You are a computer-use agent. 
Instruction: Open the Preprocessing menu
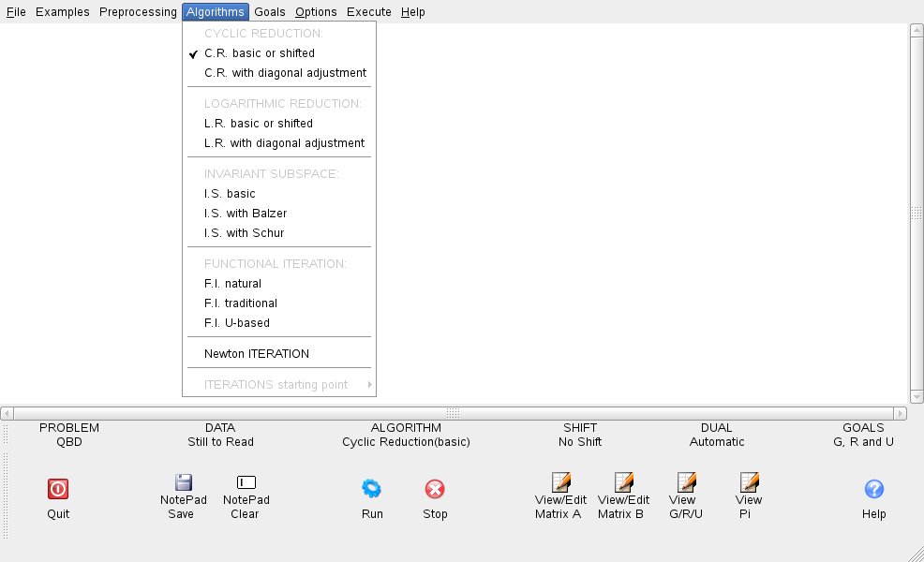click(138, 12)
